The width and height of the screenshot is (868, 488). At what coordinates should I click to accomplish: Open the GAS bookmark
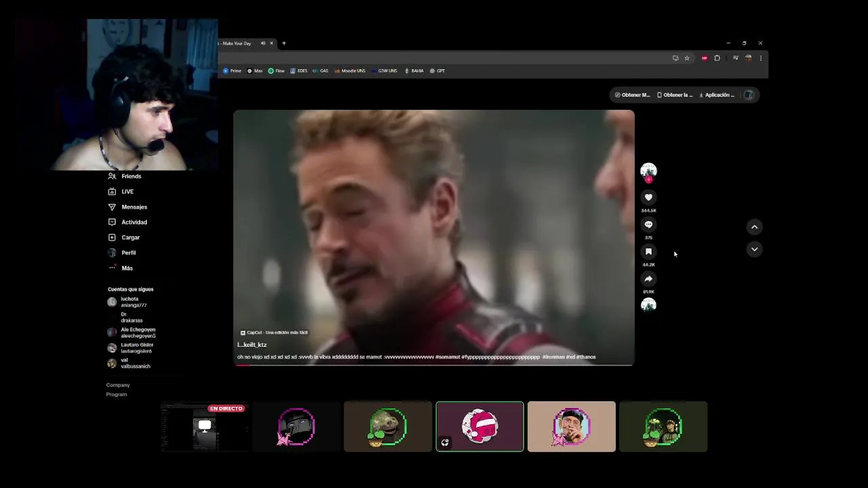[x=320, y=70]
